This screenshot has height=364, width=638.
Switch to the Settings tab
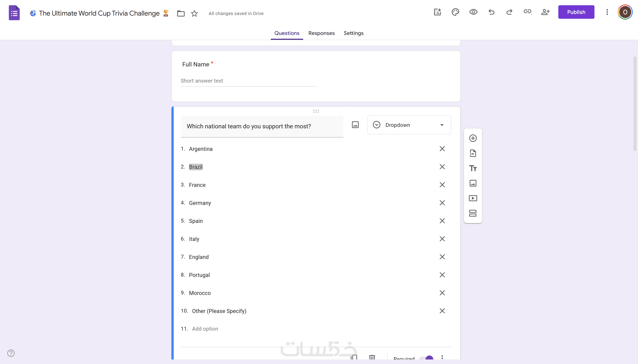(353, 33)
